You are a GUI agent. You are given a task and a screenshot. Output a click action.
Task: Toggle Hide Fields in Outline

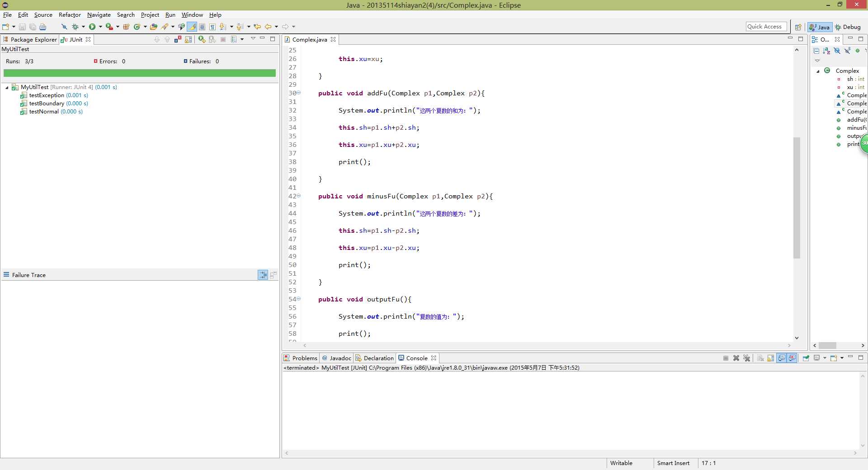point(837,51)
